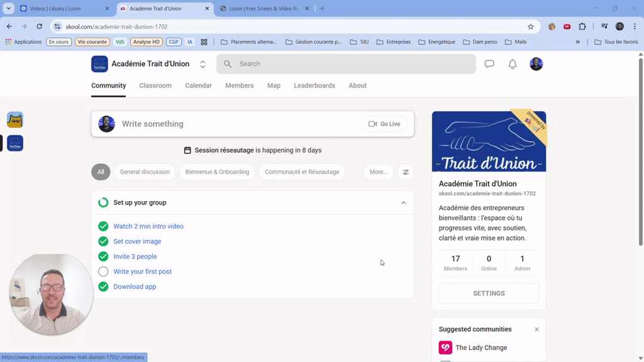This screenshot has height=362, width=644.
Task: Click the calendar icon beside Session réseautage
Action: coord(187,150)
